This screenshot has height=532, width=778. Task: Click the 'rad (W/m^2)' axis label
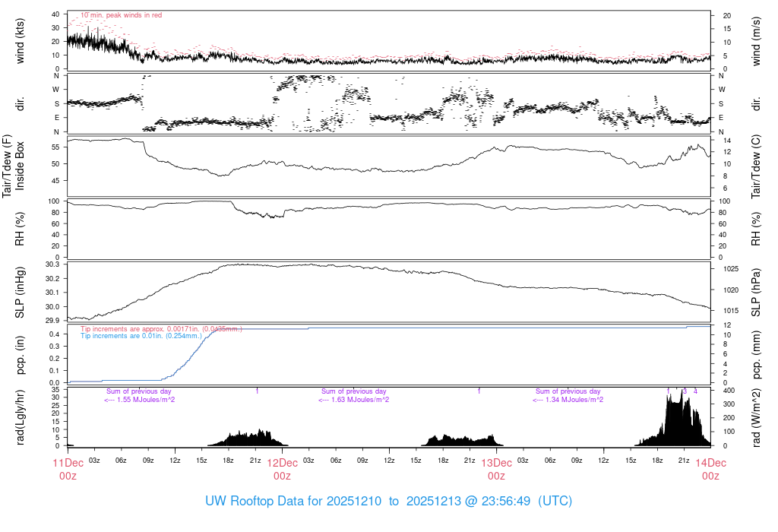click(x=756, y=417)
